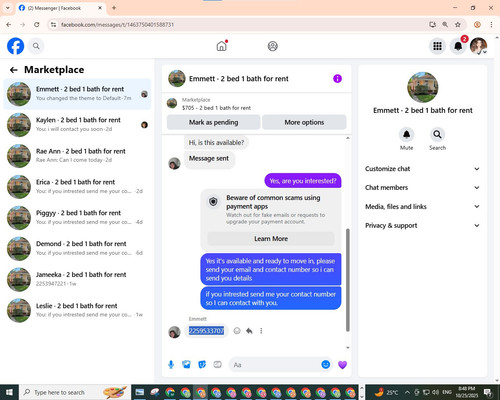Open taskbar clock showing date and time
Screen dimensions: 500x400
pyautogui.click(x=466, y=392)
